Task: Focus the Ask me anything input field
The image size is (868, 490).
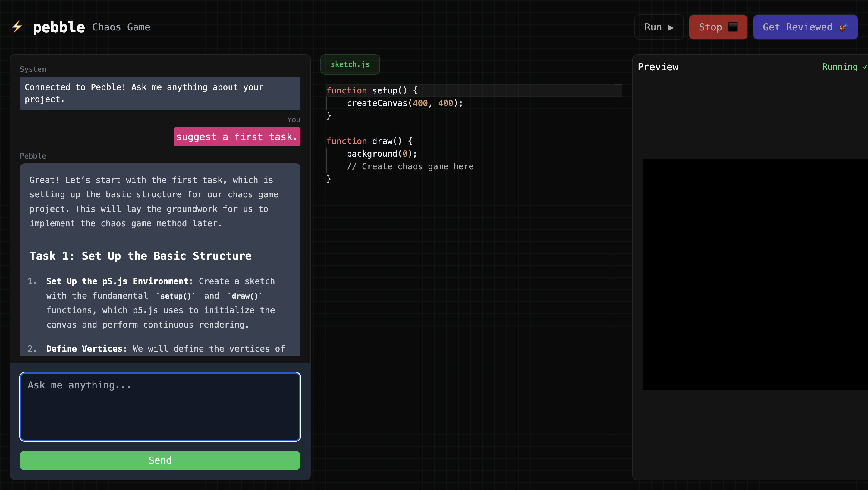Action: 160,407
